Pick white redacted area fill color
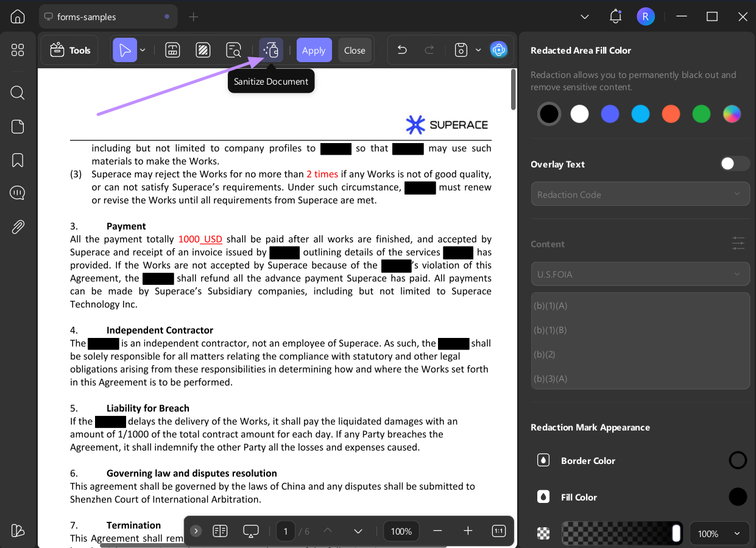Image resolution: width=756 pixels, height=548 pixels. [x=579, y=113]
